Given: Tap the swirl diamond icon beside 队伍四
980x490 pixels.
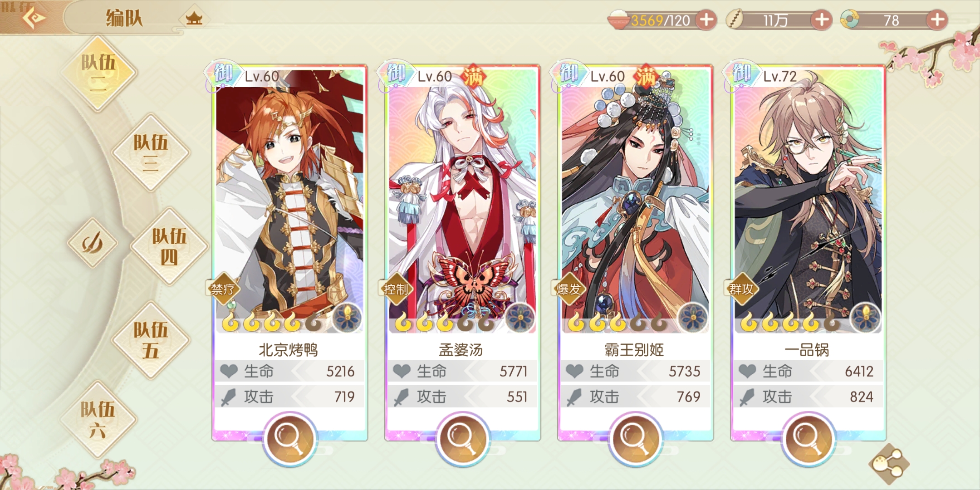Looking at the screenshot, I should coord(93,243).
